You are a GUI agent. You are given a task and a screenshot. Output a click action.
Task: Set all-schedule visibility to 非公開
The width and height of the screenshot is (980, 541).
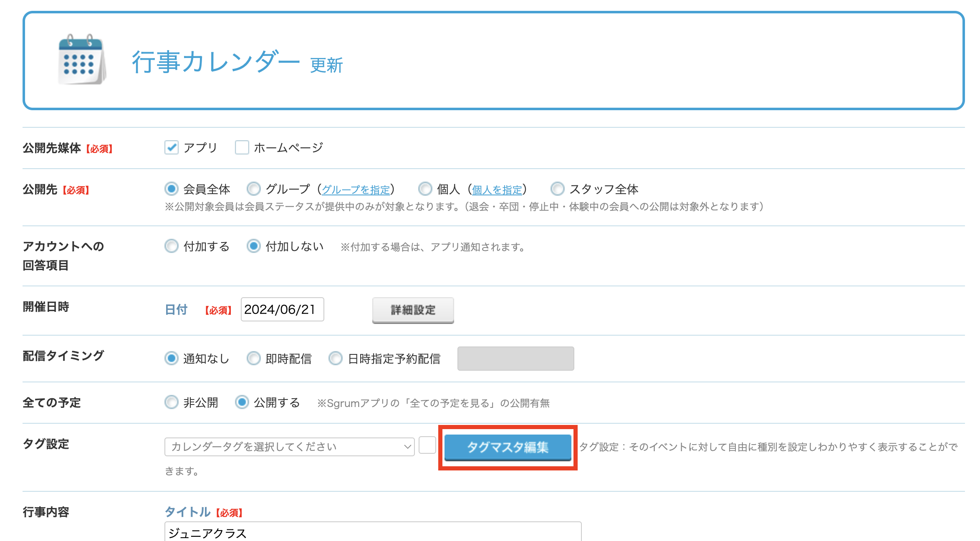click(172, 402)
